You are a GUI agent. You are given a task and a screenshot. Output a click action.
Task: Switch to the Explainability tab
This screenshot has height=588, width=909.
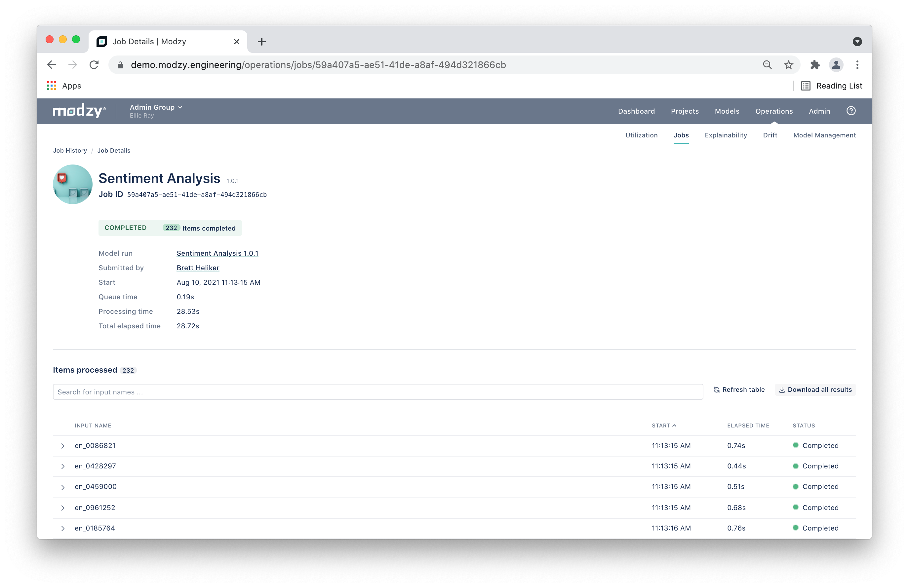click(726, 135)
